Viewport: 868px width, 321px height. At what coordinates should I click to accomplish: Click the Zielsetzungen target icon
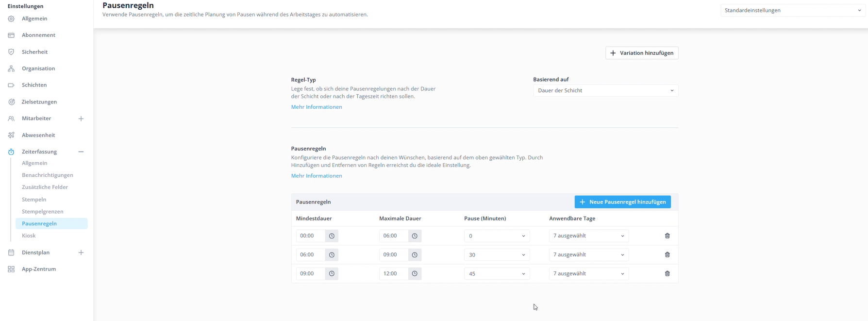[x=11, y=102]
